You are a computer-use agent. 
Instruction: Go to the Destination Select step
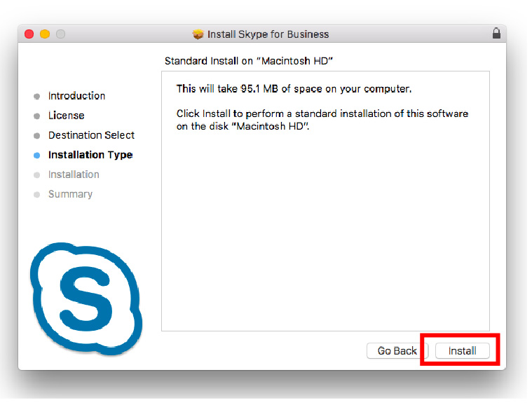[x=91, y=135]
